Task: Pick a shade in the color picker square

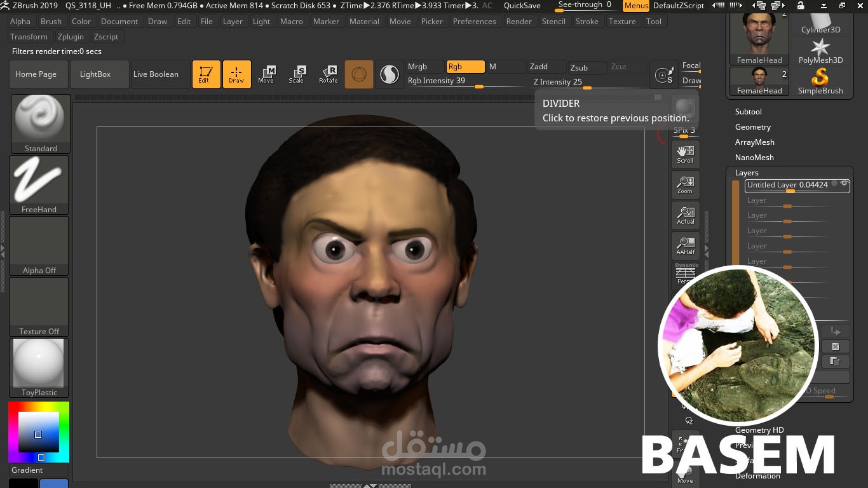Action: pyautogui.click(x=38, y=431)
